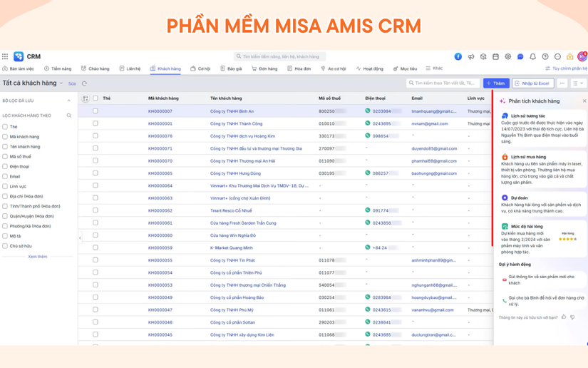Check the Thẻ filter checkbox
Viewport: 588px width, 368px height.
(5, 127)
